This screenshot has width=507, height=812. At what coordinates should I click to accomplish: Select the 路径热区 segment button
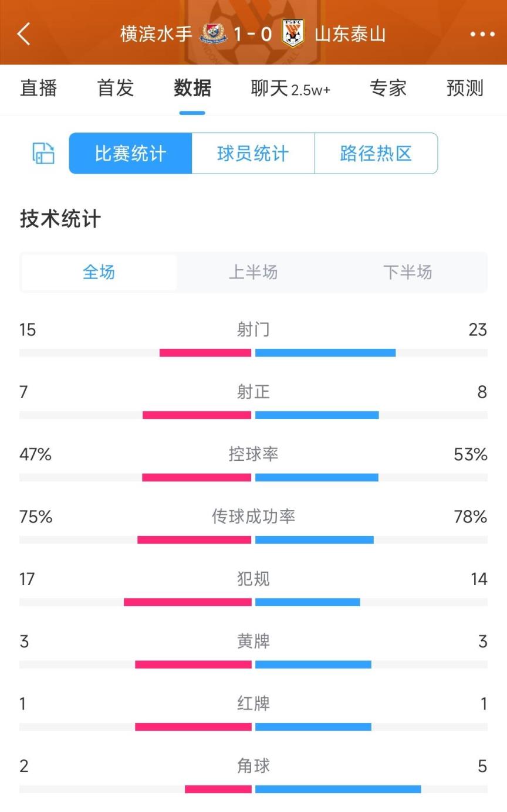376,154
